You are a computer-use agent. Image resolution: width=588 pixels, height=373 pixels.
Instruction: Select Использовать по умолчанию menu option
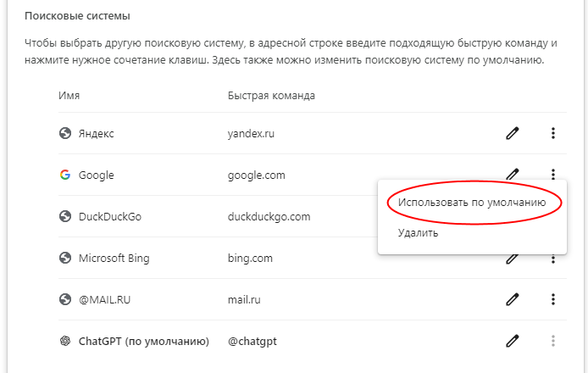point(472,203)
